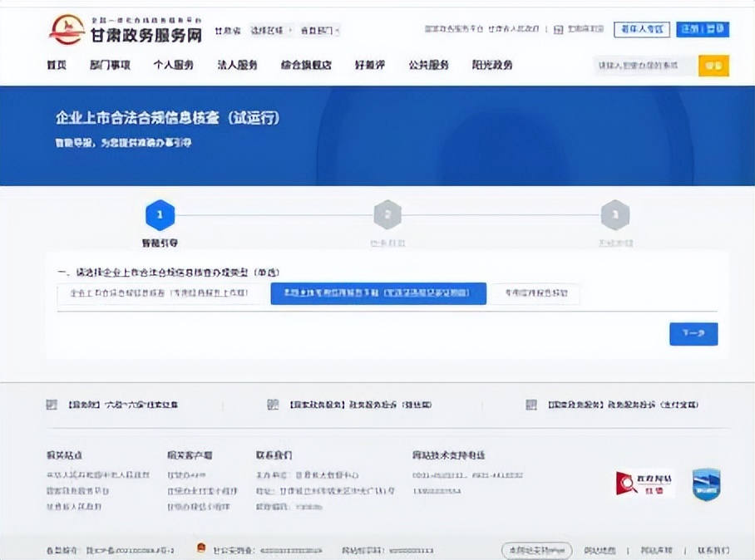Open the 选择区域 region dropdown

[271, 31]
